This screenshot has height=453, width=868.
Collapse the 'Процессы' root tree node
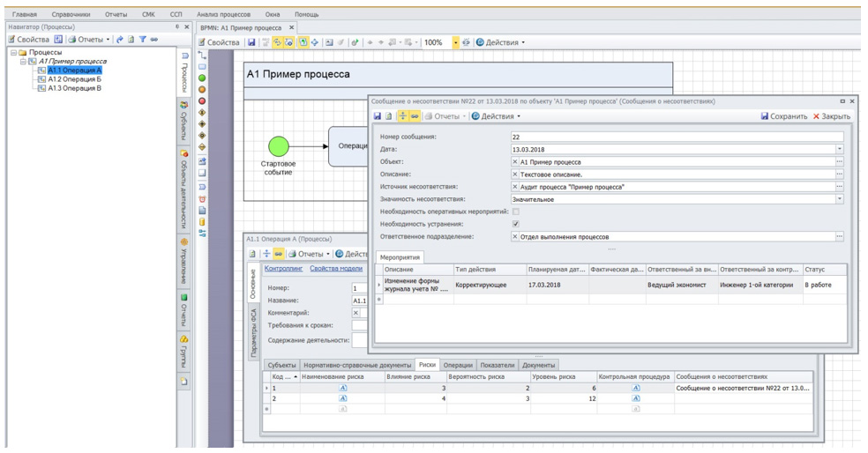pos(14,52)
